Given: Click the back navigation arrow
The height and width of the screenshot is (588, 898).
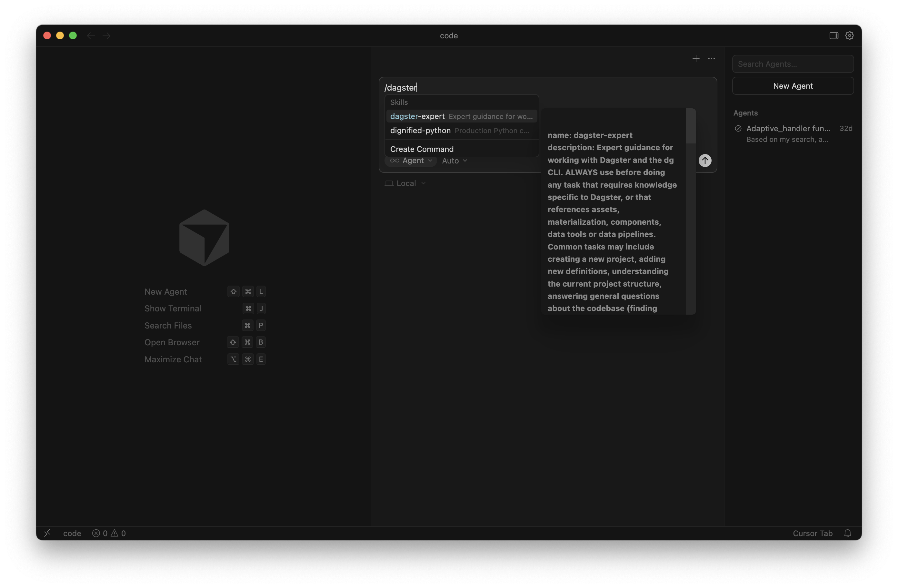Looking at the screenshot, I should 91,35.
